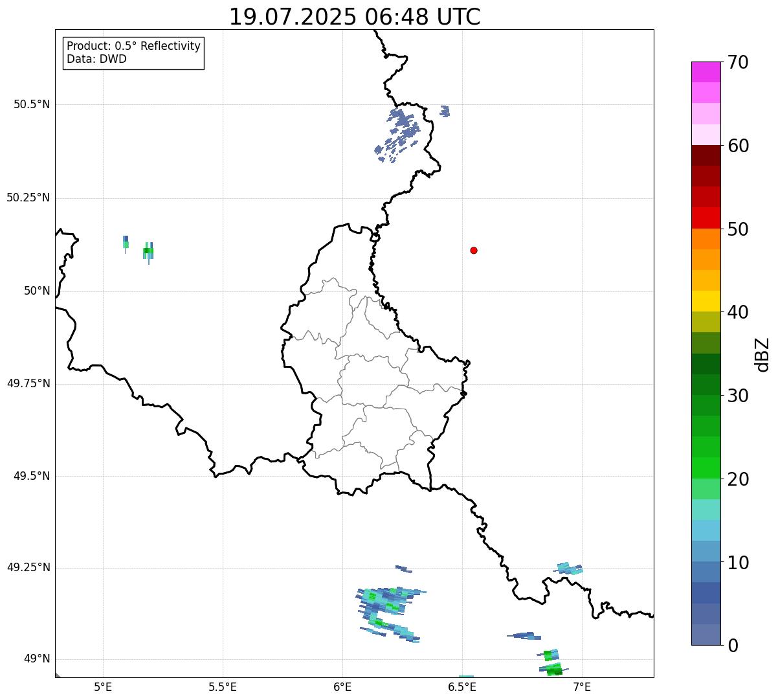Click the cyan echo near 49.25°N, 7°E
This screenshot has width=778, height=700.
568,569
